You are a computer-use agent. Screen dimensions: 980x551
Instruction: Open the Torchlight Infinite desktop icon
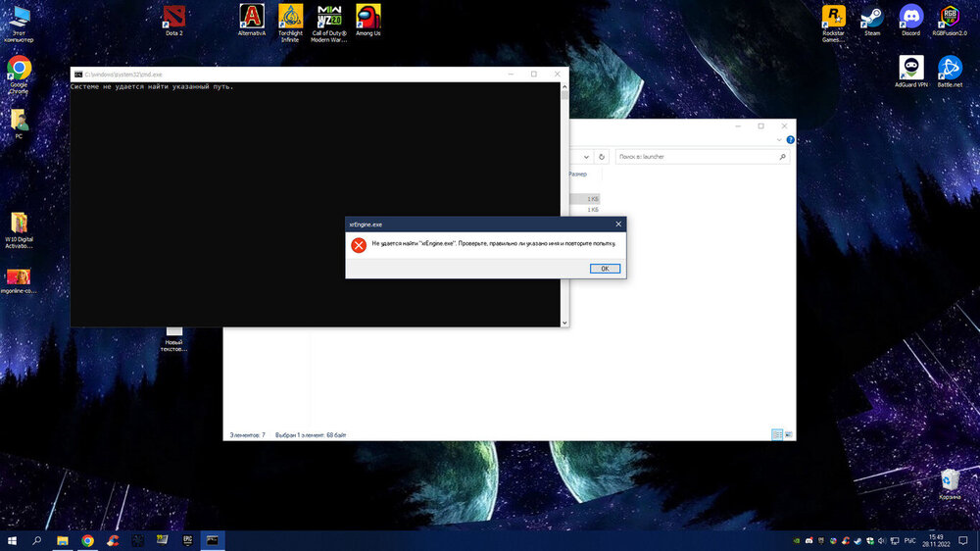[290, 24]
